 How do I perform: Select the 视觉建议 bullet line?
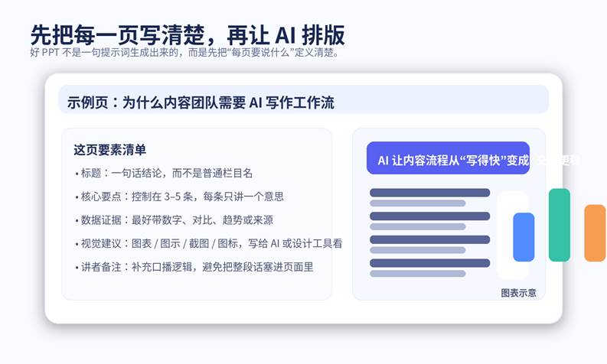[x=208, y=244]
